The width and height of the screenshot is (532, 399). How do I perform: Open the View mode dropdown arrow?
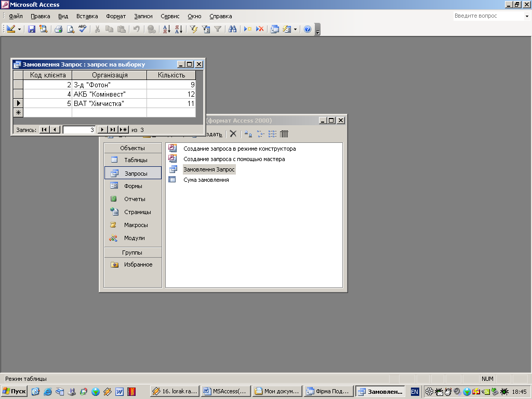pos(19,30)
